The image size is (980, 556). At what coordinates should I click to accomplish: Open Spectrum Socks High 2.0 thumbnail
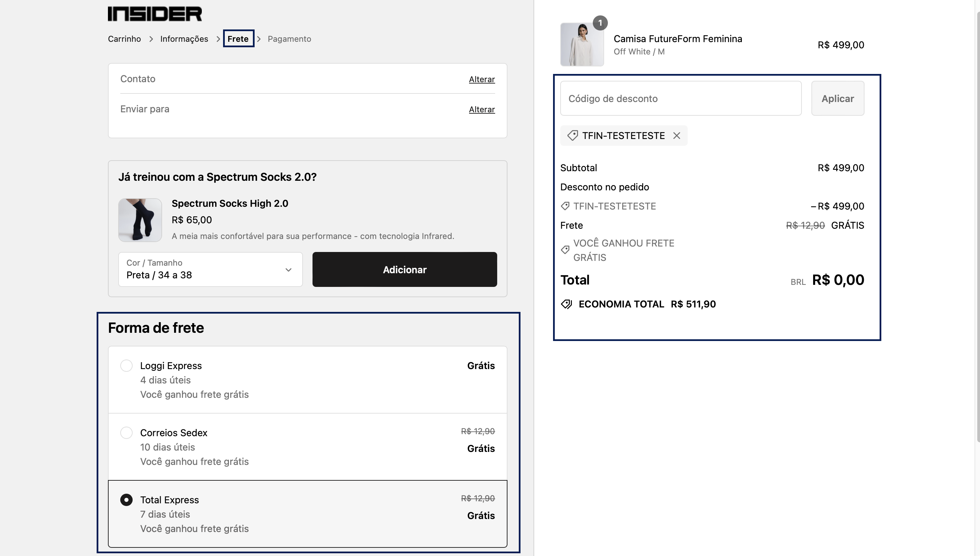click(x=140, y=220)
